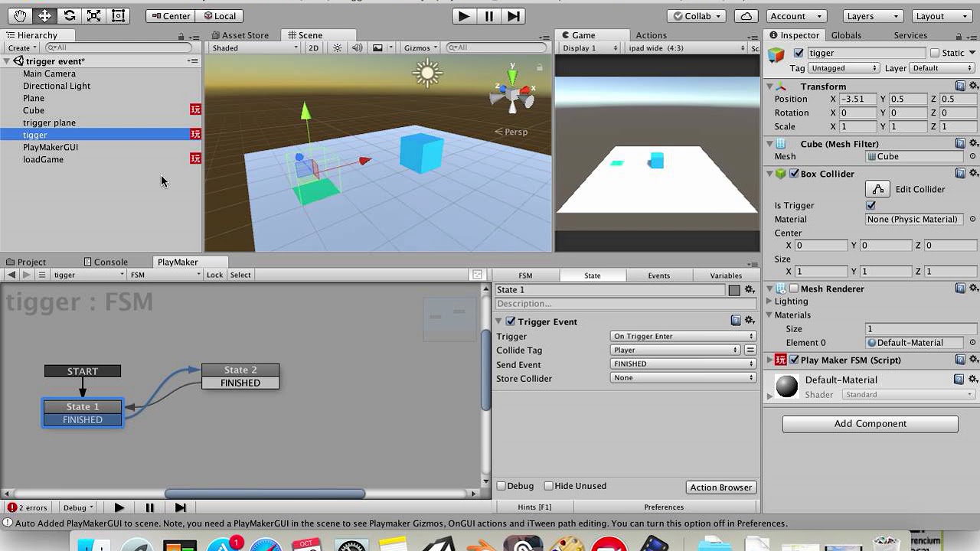The width and height of the screenshot is (980, 551).
Task: Toggle scene audio with the speaker icon
Action: (x=357, y=47)
